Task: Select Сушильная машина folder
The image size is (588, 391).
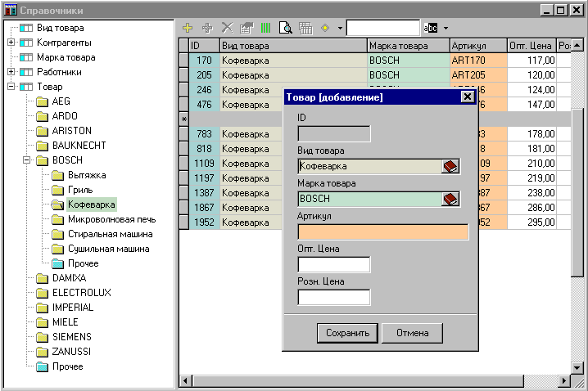Action: point(109,249)
